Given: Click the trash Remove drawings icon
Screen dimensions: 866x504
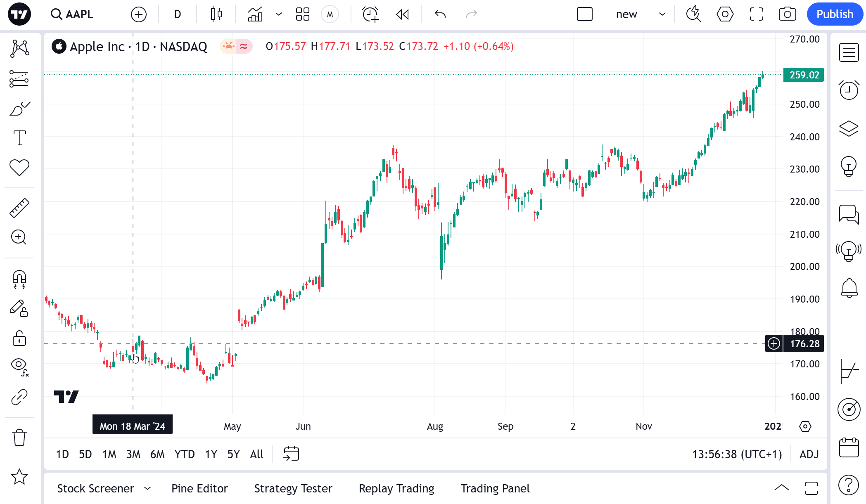Looking at the screenshot, I should pyautogui.click(x=19, y=438).
